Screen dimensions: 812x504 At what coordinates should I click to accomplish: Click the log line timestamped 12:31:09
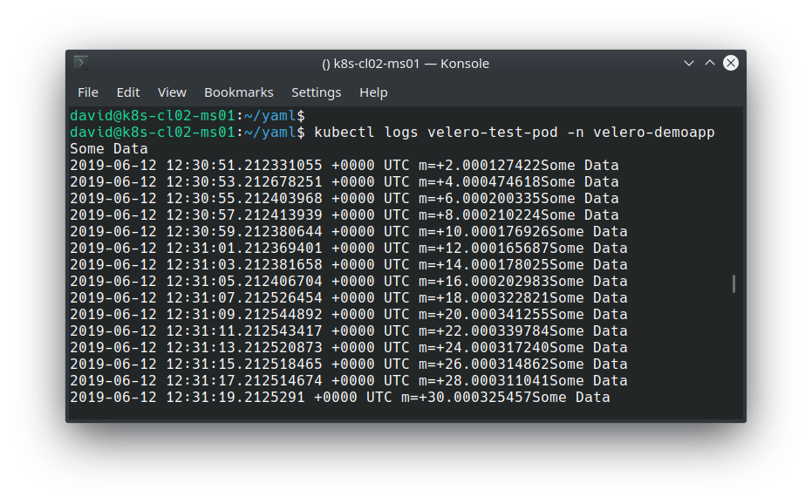point(349,315)
